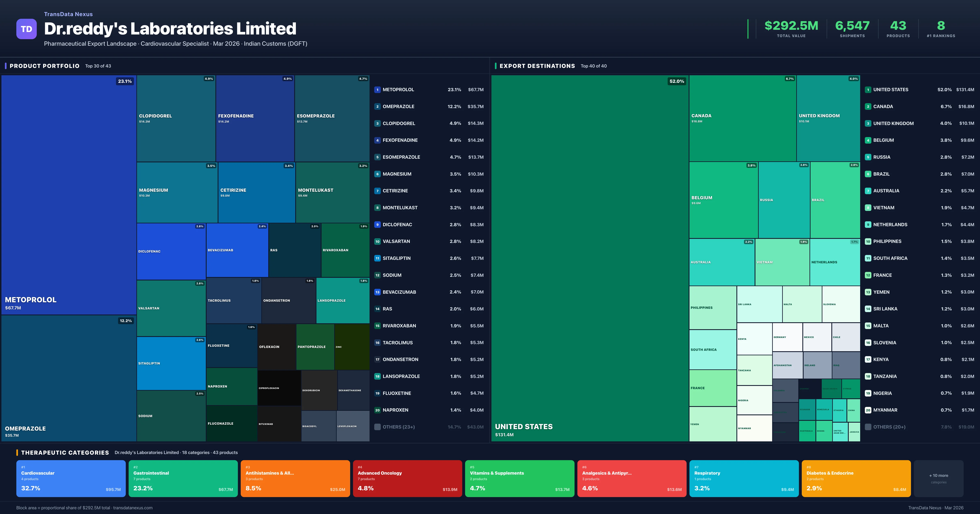
Task: Expand the Top 30 of 43 product list
Action: tap(98, 66)
